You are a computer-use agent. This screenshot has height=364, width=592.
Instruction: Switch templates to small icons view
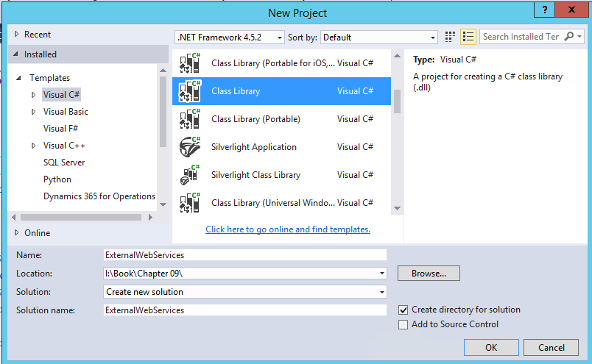(450, 37)
